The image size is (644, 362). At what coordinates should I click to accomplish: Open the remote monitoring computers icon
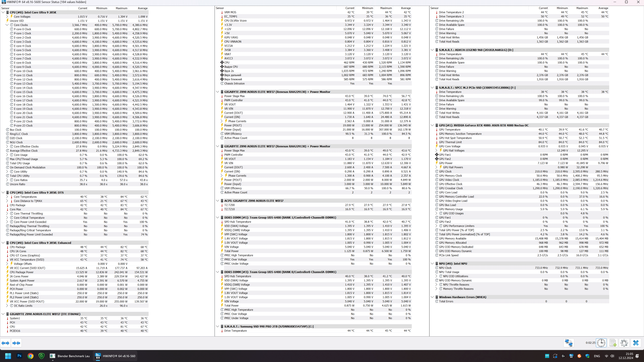pos(569,343)
